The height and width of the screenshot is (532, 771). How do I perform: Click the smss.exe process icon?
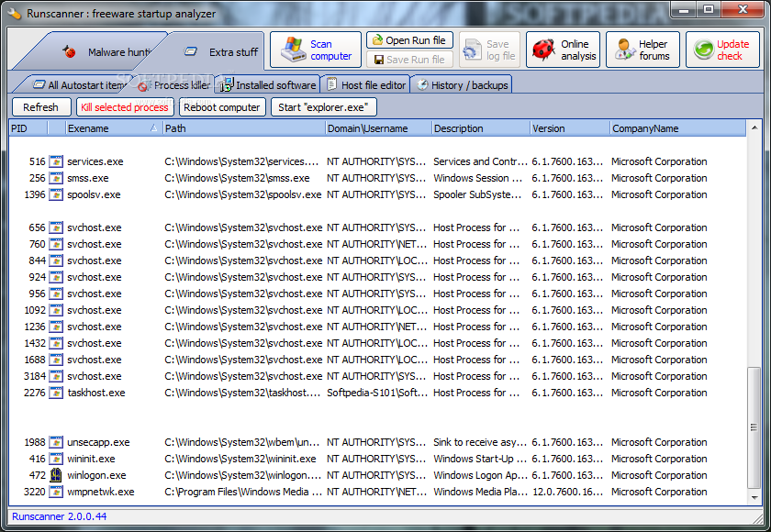(x=56, y=178)
